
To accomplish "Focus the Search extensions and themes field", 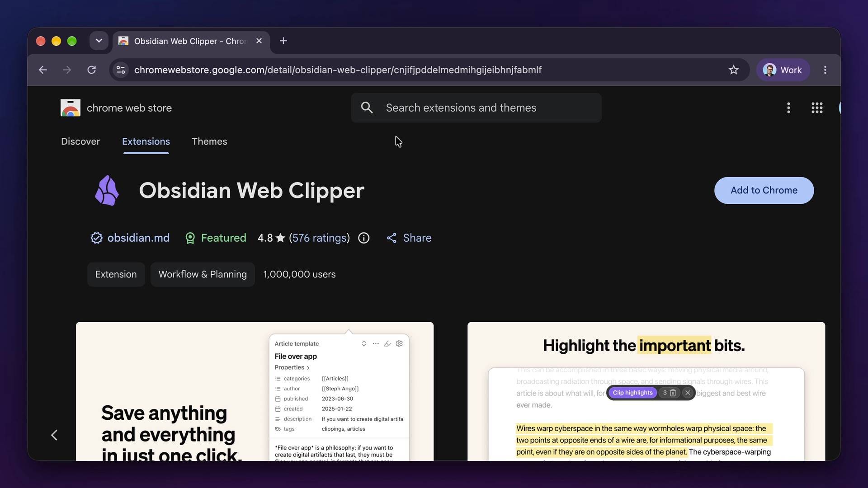I will [x=476, y=108].
